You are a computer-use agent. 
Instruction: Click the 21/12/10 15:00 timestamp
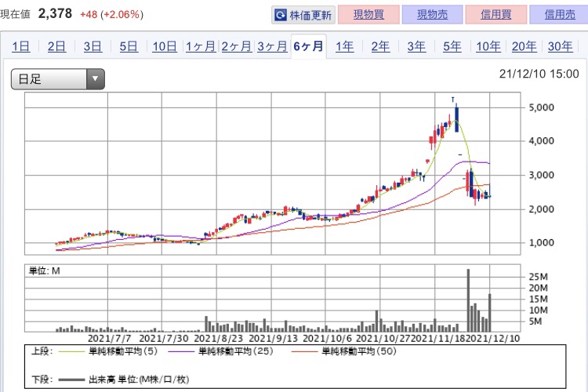click(539, 74)
